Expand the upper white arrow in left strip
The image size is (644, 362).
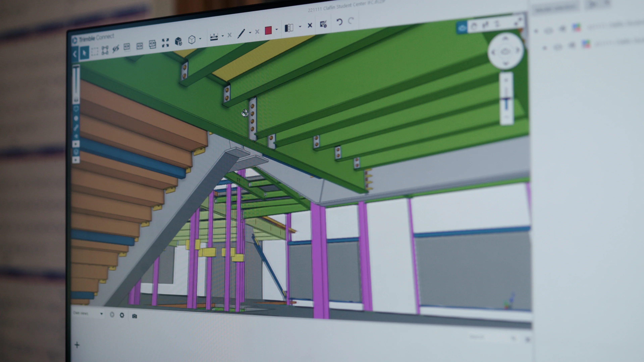click(76, 144)
